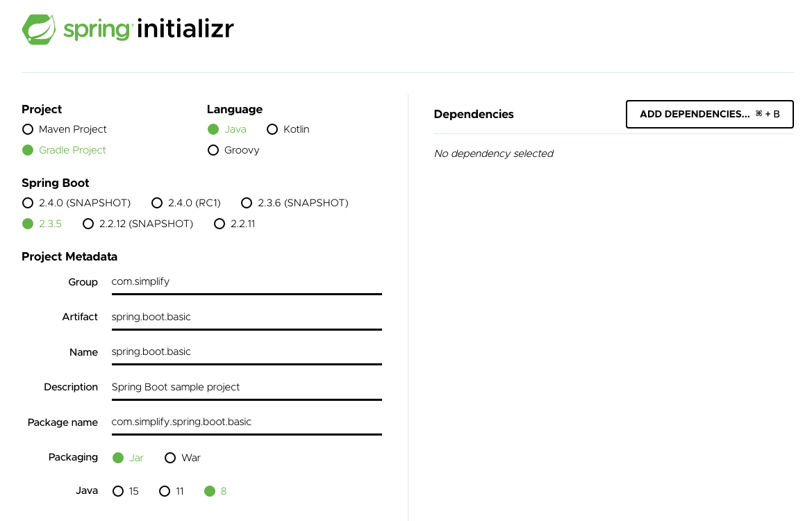Edit the Description field
The width and height of the screenshot is (812, 521).
[x=246, y=387]
